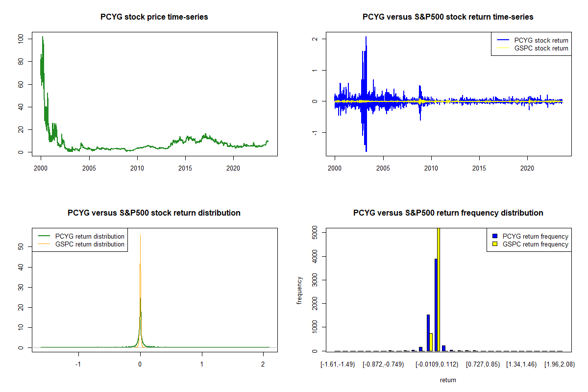The width and height of the screenshot is (588, 392).
Task: Click the "PCYG stock price time-series" chart title
Action: point(154,17)
